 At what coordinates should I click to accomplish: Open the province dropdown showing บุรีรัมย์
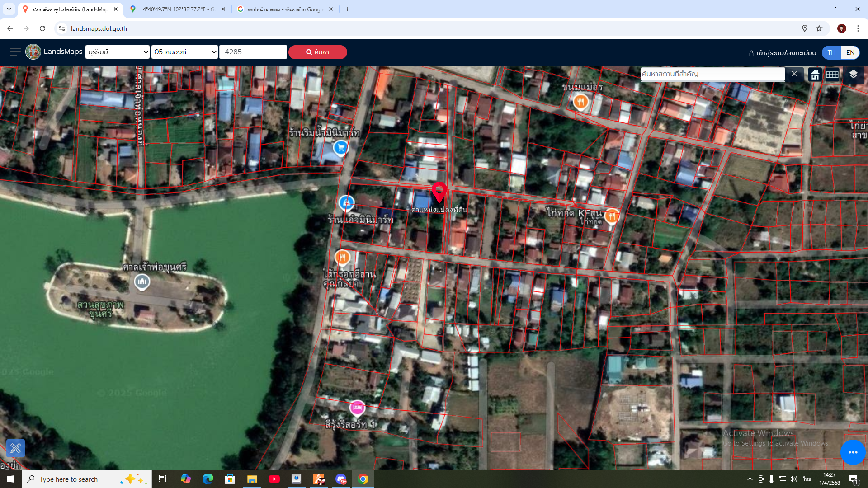click(x=118, y=52)
